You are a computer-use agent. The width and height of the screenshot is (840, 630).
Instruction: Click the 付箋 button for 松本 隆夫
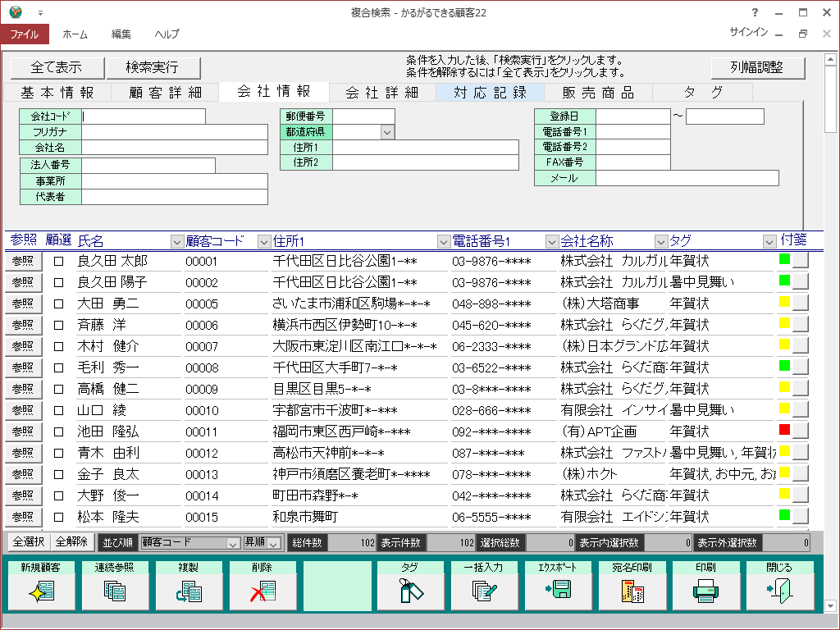800,516
